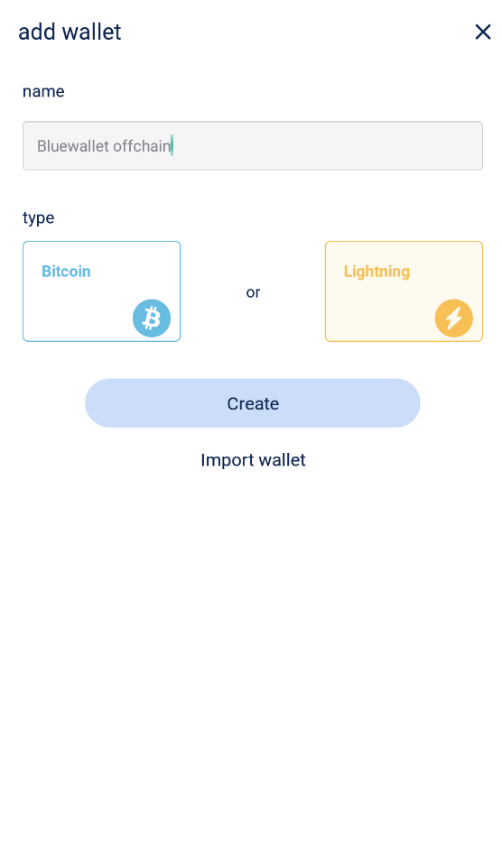Click the "name" field label
The image size is (502, 868).
pos(43,91)
